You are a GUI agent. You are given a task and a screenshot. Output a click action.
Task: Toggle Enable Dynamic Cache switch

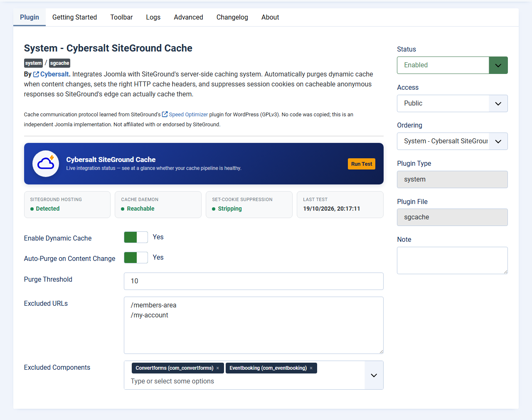[x=136, y=237]
